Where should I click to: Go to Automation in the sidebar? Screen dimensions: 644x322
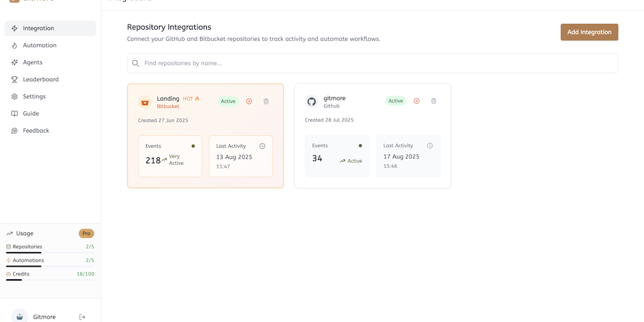pos(40,45)
